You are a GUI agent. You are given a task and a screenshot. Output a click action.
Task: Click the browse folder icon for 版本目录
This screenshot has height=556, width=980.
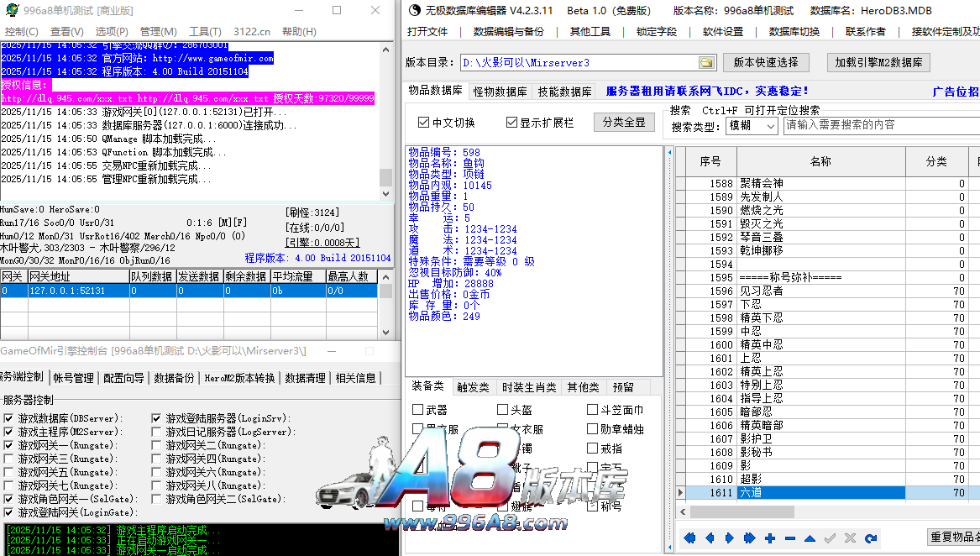coord(706,63)
